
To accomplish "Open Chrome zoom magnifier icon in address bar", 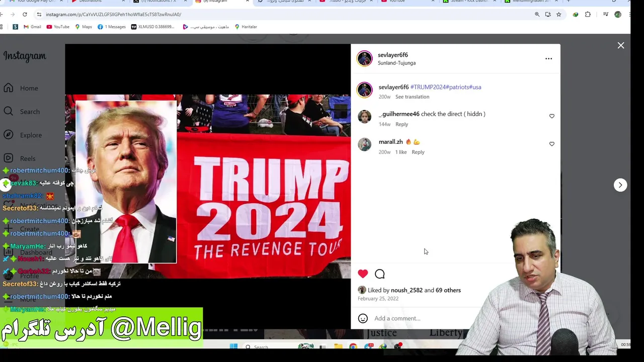I will 537,15.
